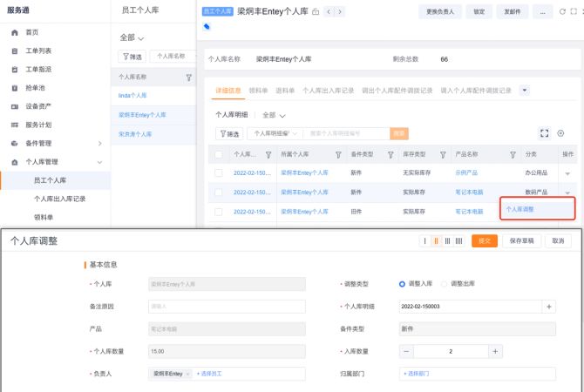Viewport: 584px width, 392px height.
Task: Click the orange 提交 button
Action: click(x=482, y=241)
